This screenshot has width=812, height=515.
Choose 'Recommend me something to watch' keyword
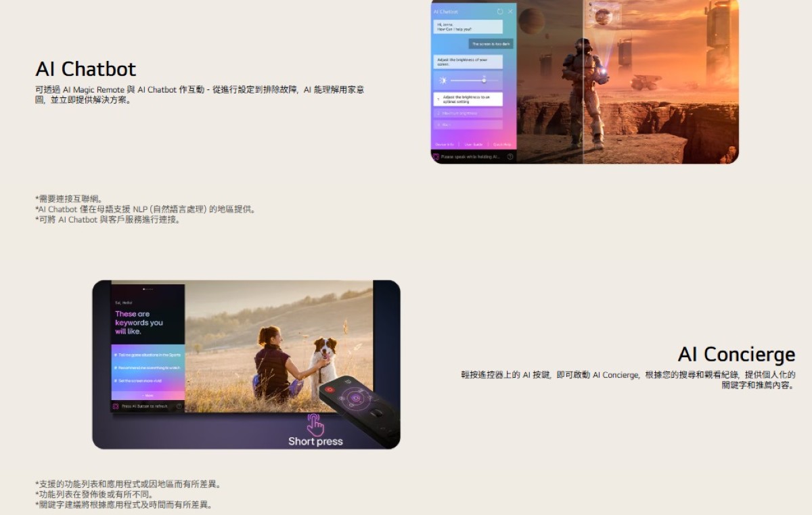(148, 367)
